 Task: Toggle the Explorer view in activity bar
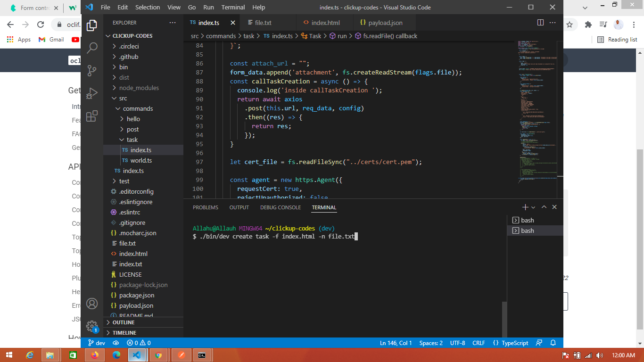pyautogui.click(x=92, y=25)
